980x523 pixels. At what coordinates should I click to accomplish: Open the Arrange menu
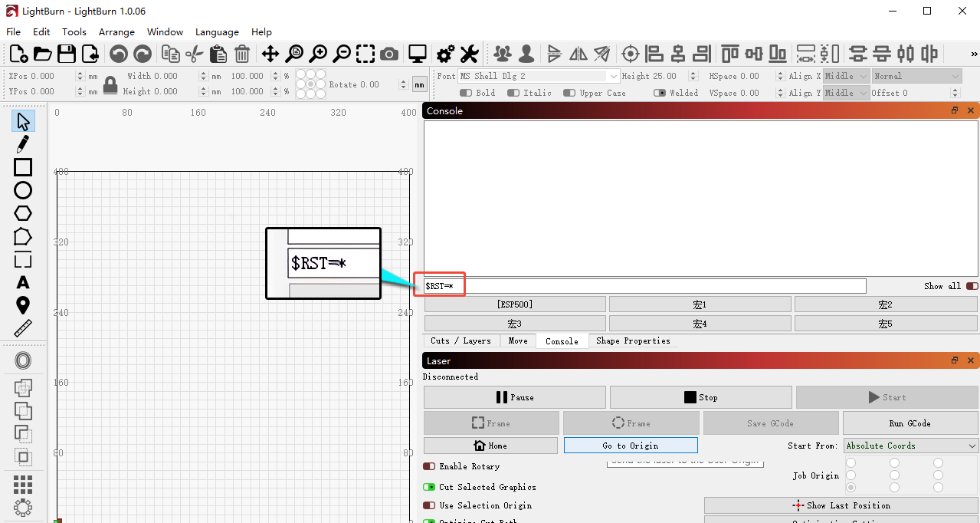[x=116, y=32]
